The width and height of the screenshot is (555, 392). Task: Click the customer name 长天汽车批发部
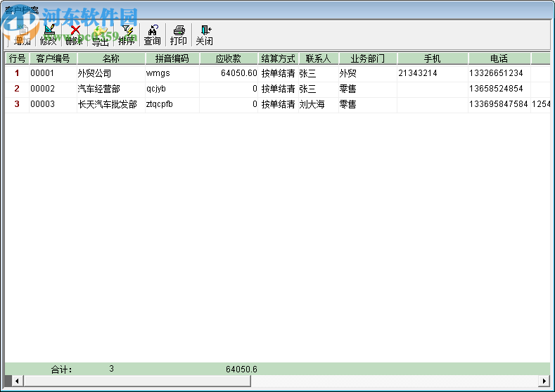[x=107, y=104]
